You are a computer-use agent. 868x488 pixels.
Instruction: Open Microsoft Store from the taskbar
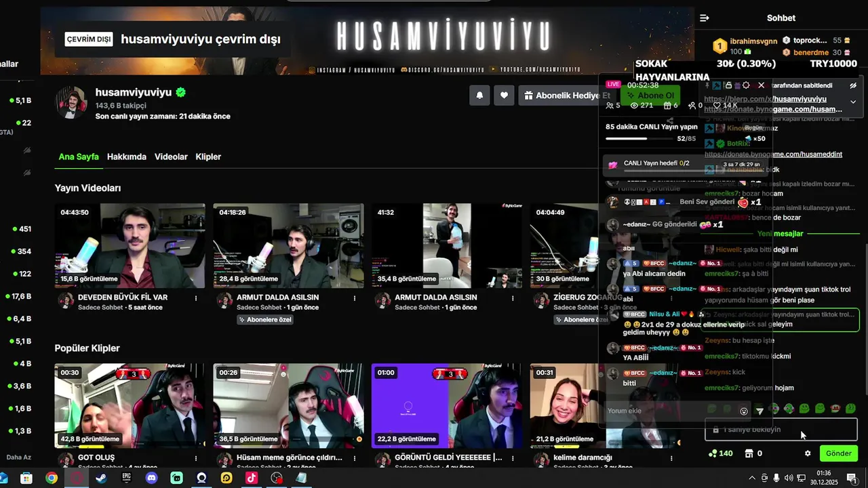click(x=26, y=478)
